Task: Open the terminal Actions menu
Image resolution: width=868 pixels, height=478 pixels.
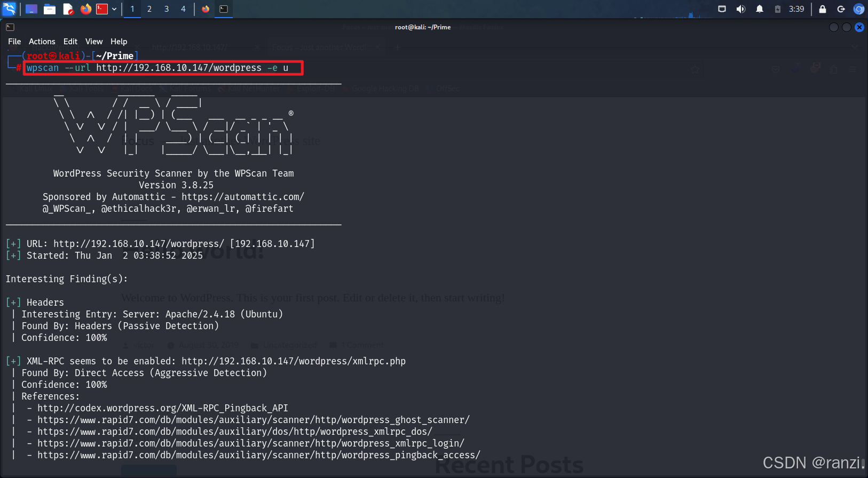Action: (42, 42)
